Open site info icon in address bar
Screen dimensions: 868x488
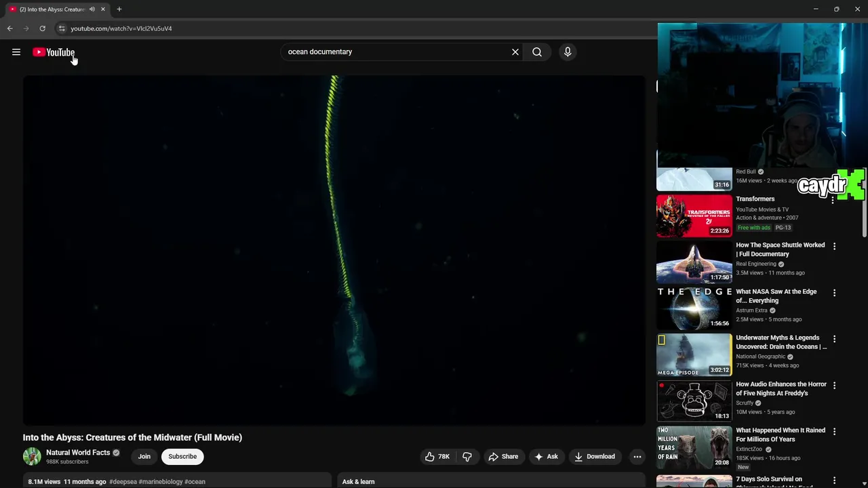(x=62, y=28)
